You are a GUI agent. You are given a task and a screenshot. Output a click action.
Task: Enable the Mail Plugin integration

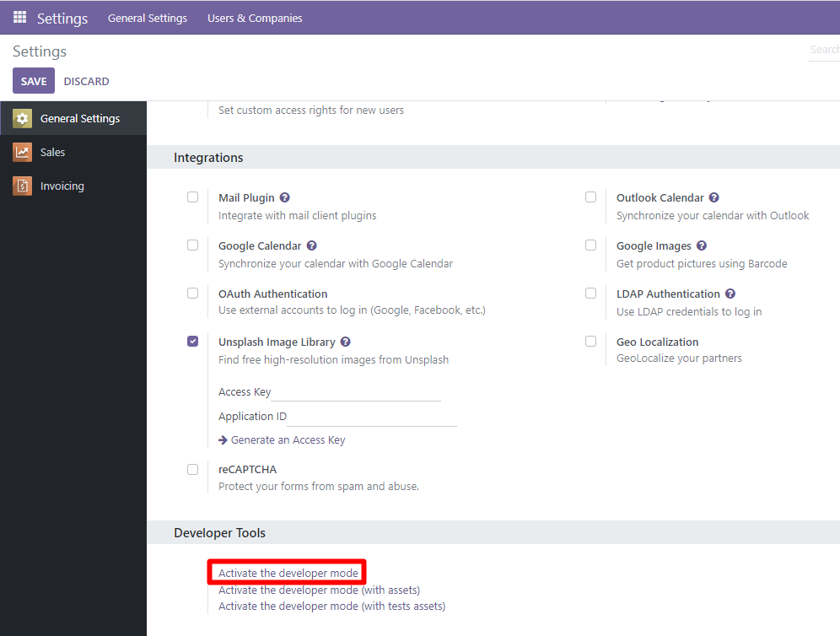coord(192,196)
